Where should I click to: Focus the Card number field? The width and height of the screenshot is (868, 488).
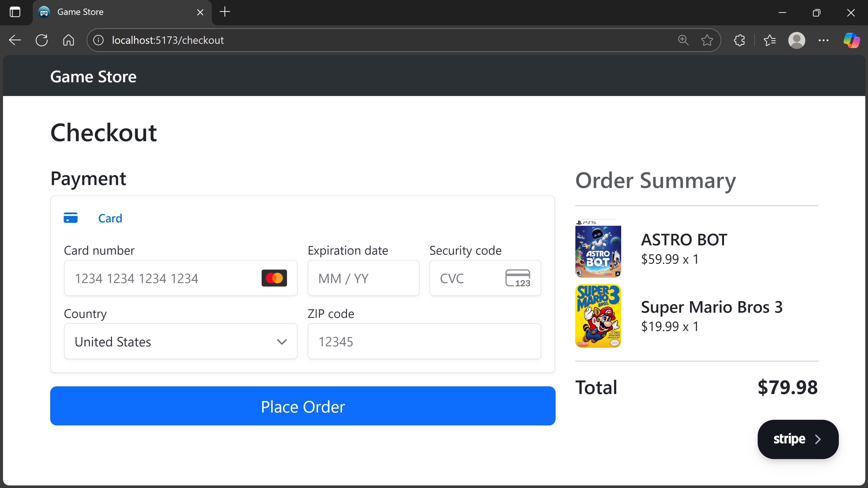[162, 278]
